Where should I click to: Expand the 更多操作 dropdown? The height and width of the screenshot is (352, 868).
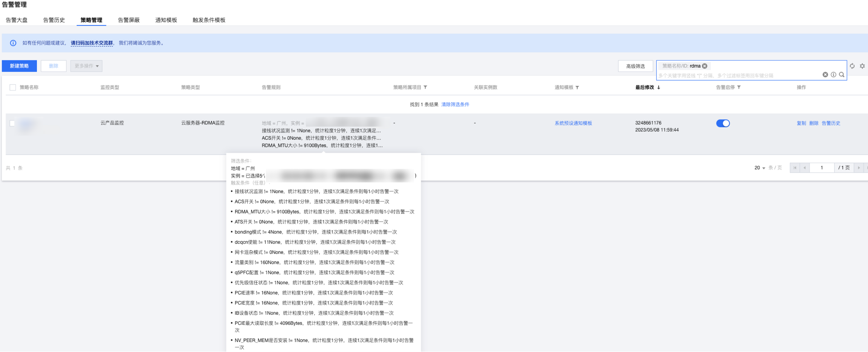coord(86,66)
